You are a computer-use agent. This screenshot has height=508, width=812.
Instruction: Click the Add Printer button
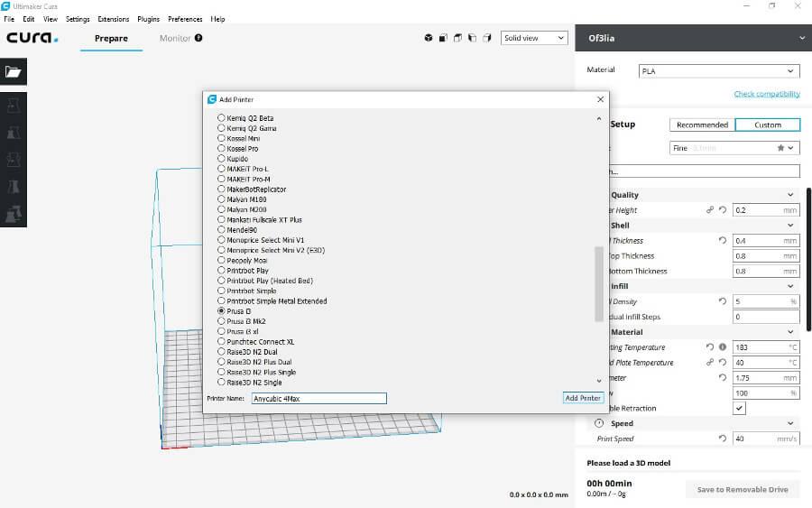[x=583, y=398]
